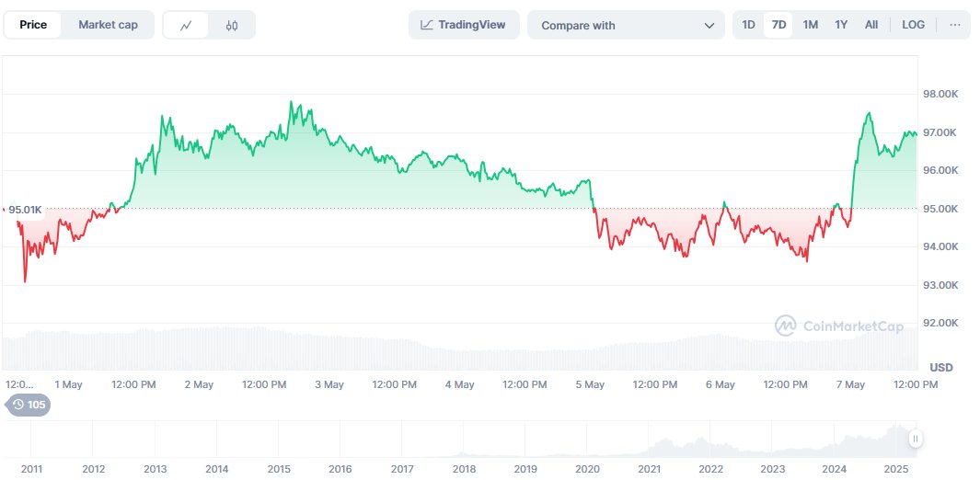The width and height of the screenshot is (980, 480).
Task: Click the three-dots more options icon
Action: pyautogui.click(x=954, y=25)
